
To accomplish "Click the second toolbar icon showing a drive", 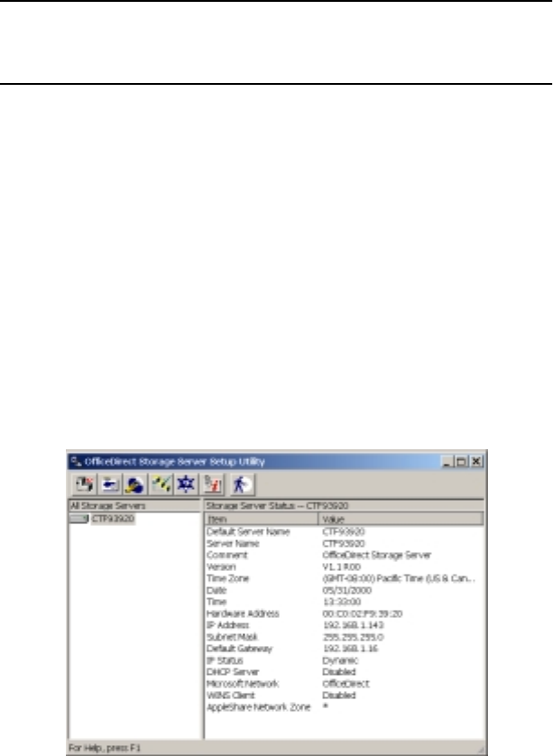I will (x=110, y=484).
